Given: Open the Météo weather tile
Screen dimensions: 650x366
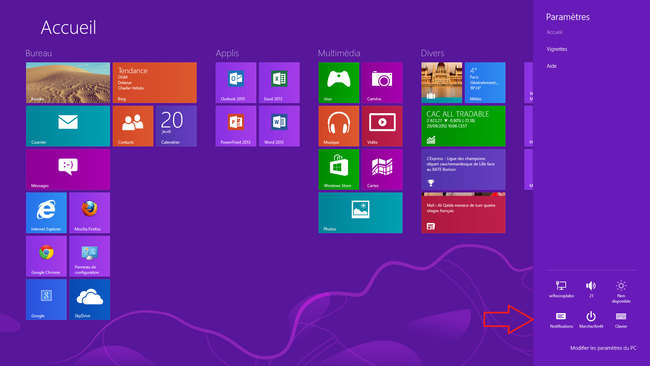Looking at the screenshot, I should pos(485,82).
